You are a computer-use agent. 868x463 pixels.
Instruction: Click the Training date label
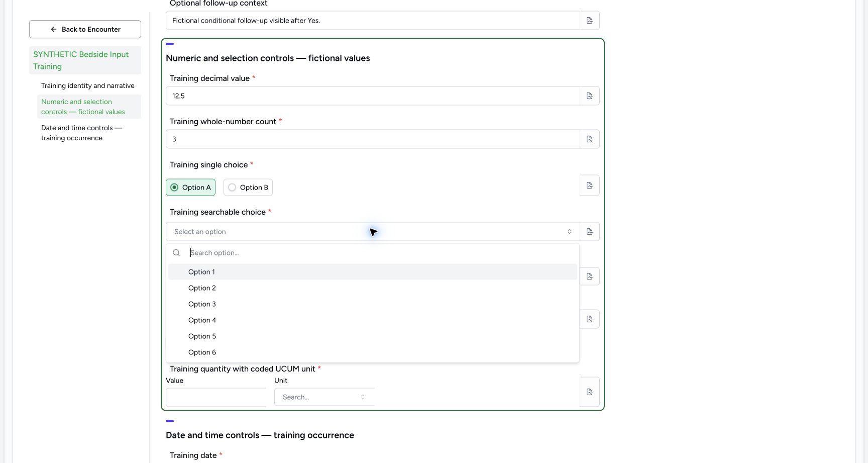(x=193, y=455)
